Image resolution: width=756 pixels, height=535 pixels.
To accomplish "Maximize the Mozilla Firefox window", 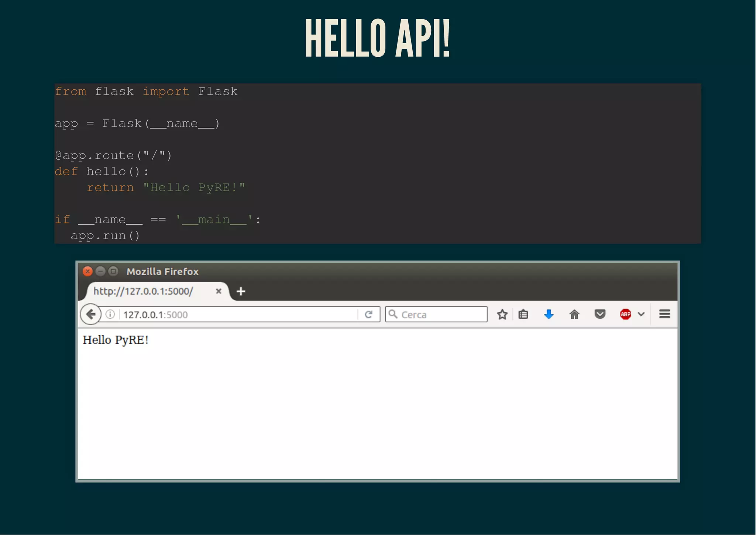I will [x=113, y=271].
